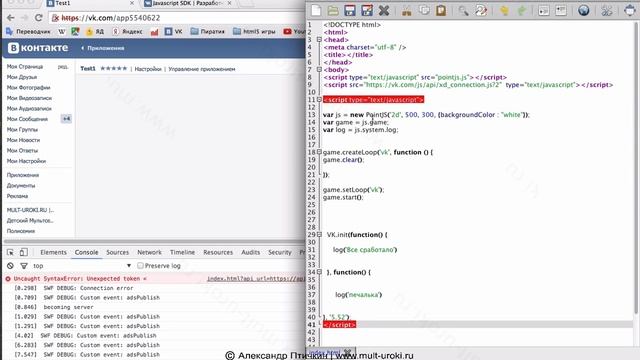Collapse the function fold on line 34
Screen dimensions: 640x360
click(x=319, y=272)
